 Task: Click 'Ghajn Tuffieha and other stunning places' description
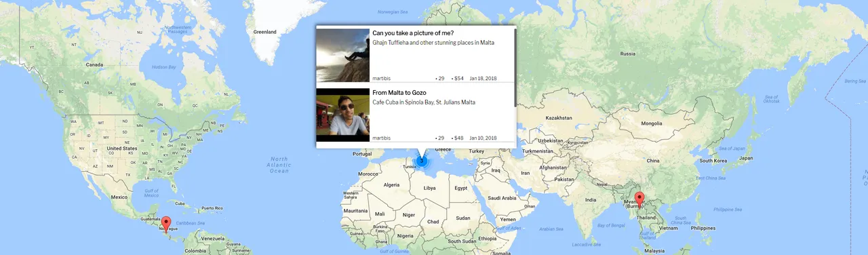coord(433,43)
